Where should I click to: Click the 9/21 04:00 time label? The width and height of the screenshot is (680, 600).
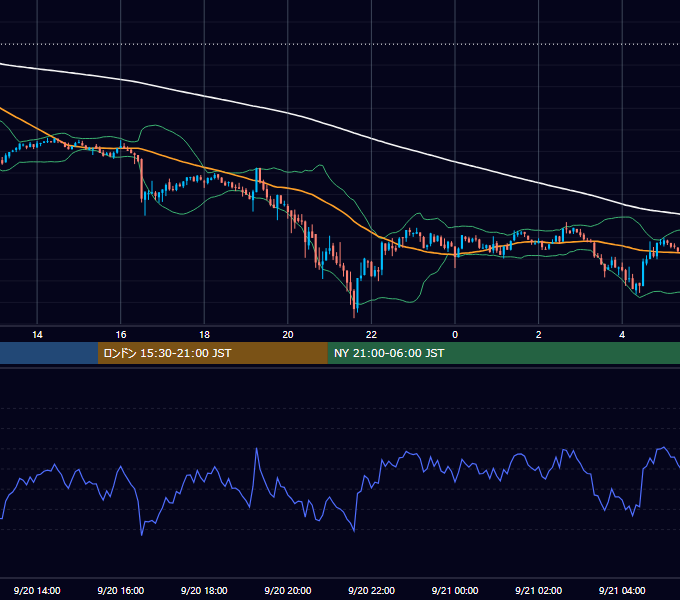[x=622, y=590]
